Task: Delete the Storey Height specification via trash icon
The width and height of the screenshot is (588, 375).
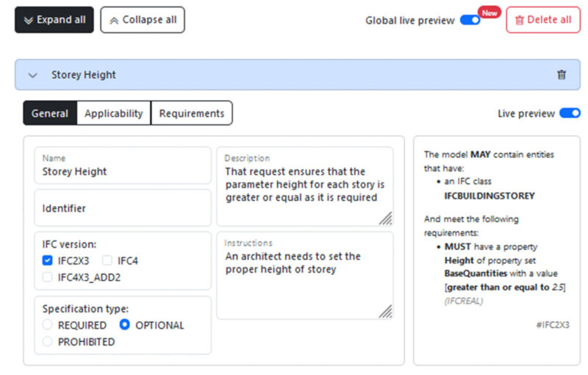Action: (561, 75)
